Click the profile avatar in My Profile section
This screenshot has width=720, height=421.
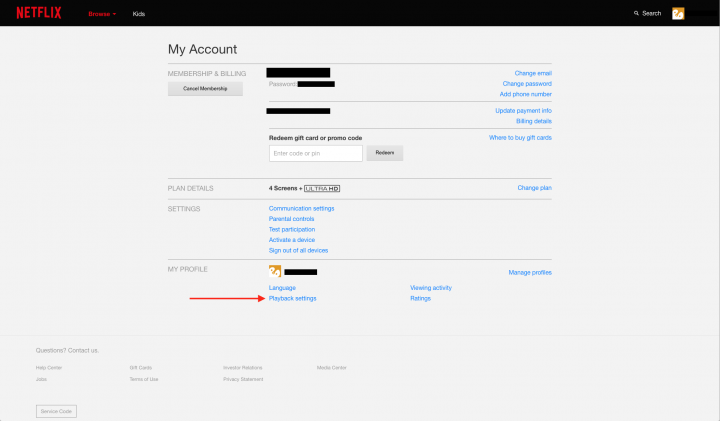click(275, 271)
